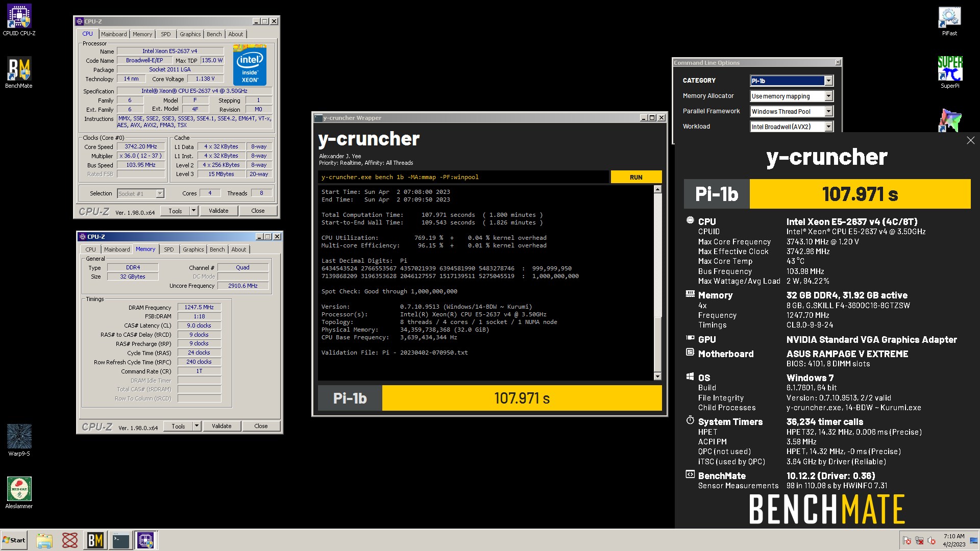Open About tab in top CPU-Z
Viewport: 980px width, 551px height.
[x=236, y=34]
